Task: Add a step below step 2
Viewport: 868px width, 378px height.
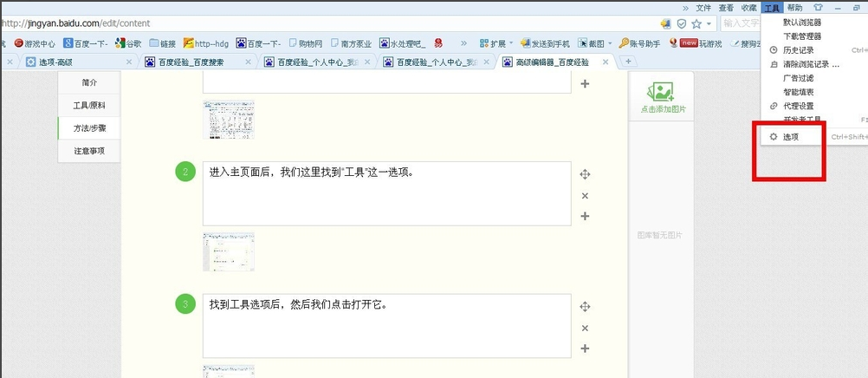Action: [585, 216]
